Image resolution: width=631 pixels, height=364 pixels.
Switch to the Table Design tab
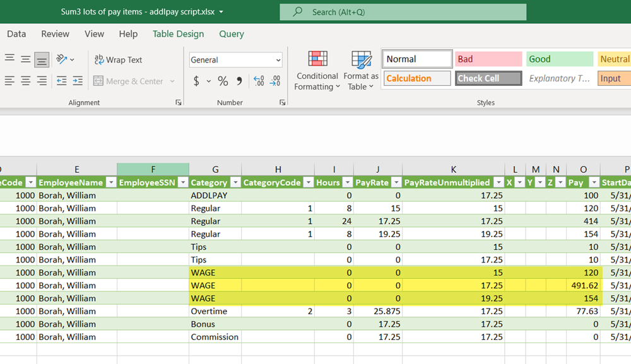pyautogui.click(x=179, y=34)
